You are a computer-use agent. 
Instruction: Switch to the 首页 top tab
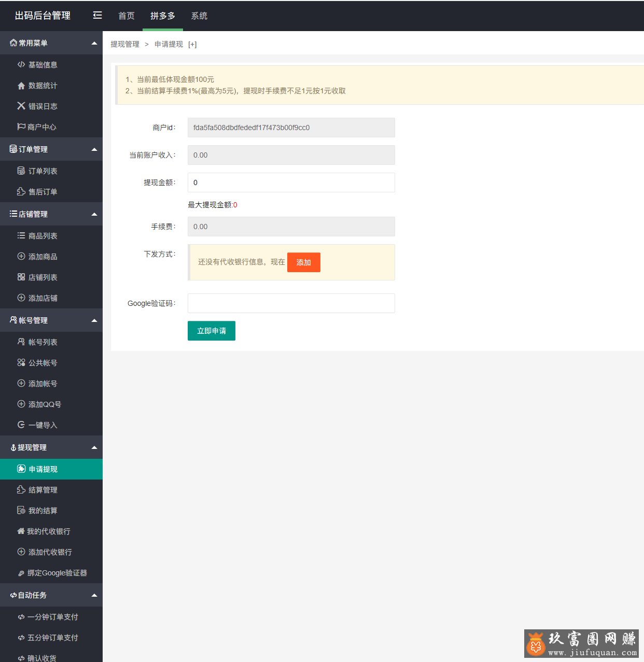pos(126,16)
